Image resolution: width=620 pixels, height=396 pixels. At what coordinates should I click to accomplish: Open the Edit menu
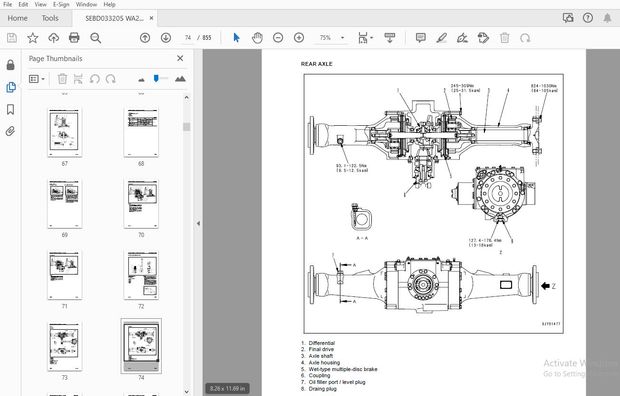(x=23, y=4)
